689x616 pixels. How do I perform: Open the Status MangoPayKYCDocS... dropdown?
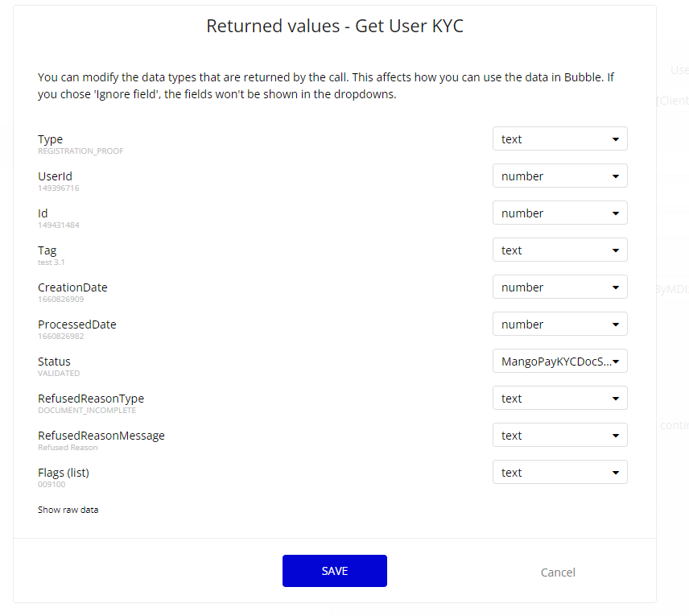(x=560, y=361)
